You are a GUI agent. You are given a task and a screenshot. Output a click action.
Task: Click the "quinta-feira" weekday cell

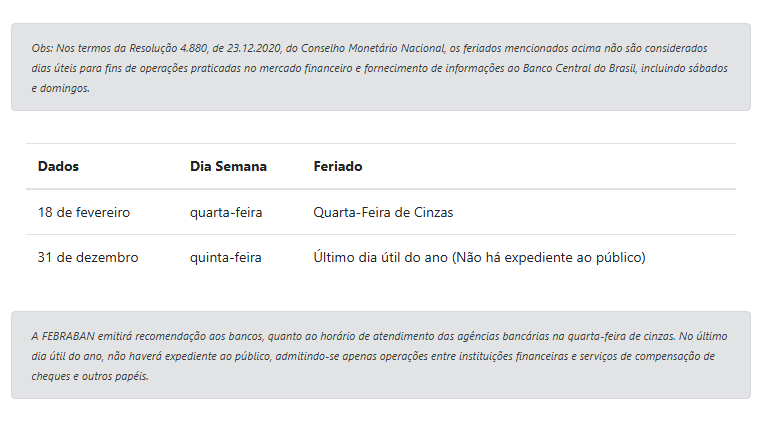click(226, 257)
